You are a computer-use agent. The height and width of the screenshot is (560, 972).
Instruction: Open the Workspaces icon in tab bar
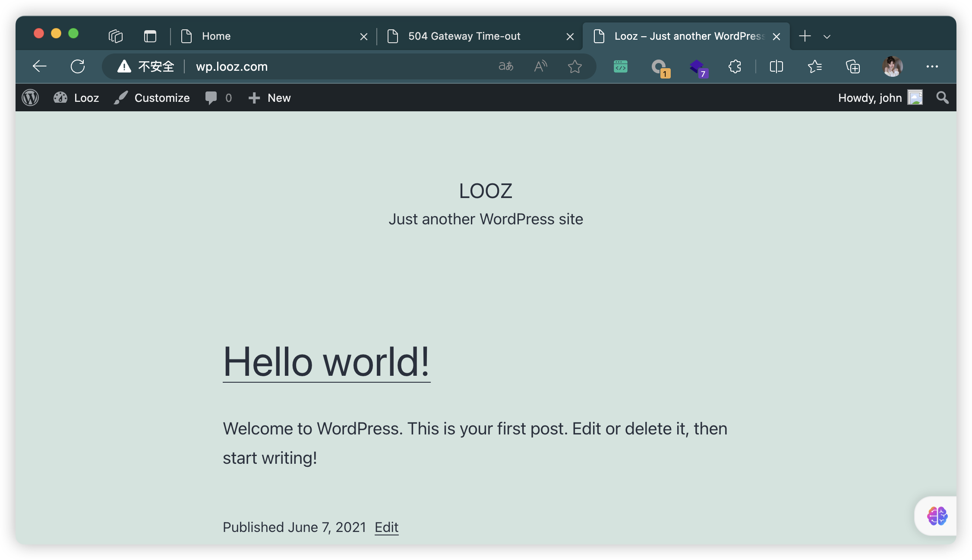click(116, 36)
